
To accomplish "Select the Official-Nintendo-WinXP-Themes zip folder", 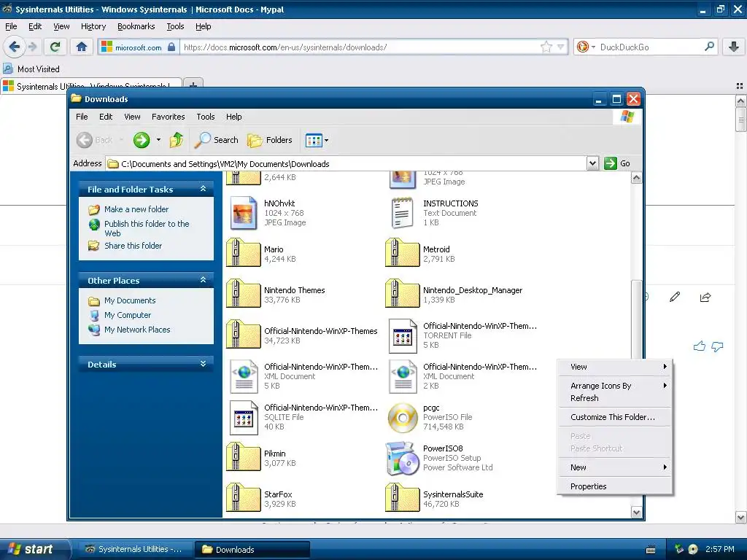I will point(243,334).
